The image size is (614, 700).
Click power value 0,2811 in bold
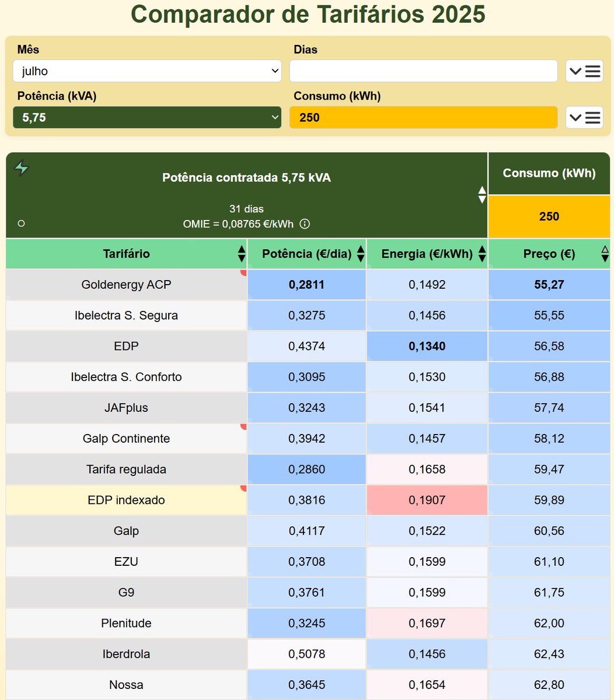tap(307, 285)
